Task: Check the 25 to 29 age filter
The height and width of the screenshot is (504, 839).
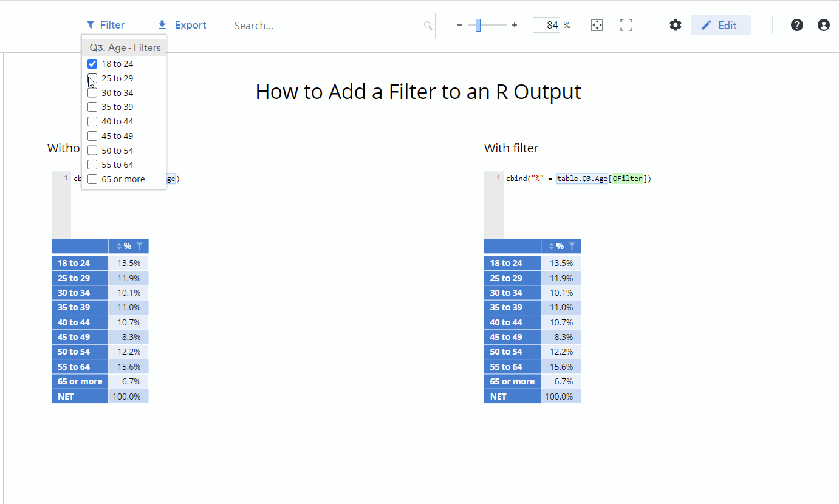Action: [x=92, y=78]
